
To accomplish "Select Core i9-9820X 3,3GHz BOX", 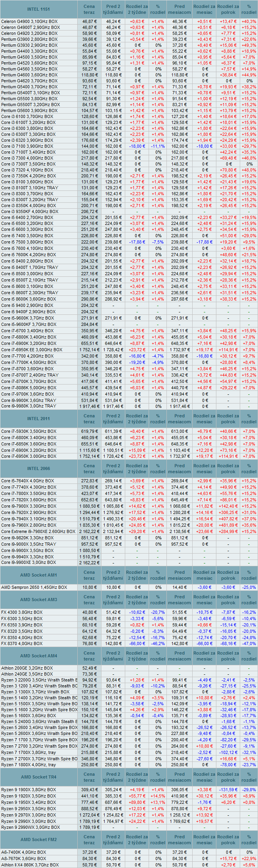I will coord(27,538).
